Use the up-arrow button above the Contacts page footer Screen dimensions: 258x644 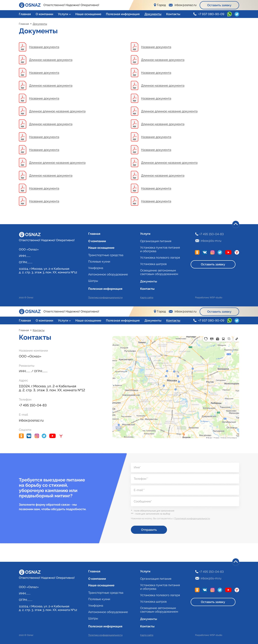[x=236, y=562]
